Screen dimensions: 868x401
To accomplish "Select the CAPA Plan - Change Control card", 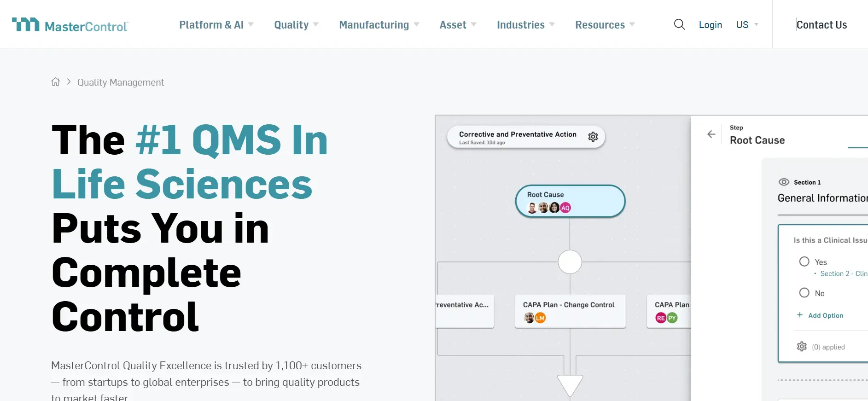I will click(570, 311).
